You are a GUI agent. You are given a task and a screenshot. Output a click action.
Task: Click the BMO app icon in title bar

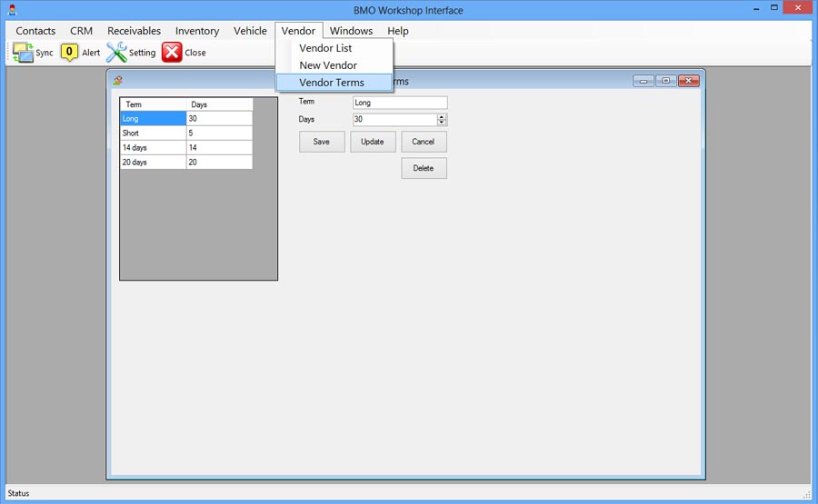point(13,9)
